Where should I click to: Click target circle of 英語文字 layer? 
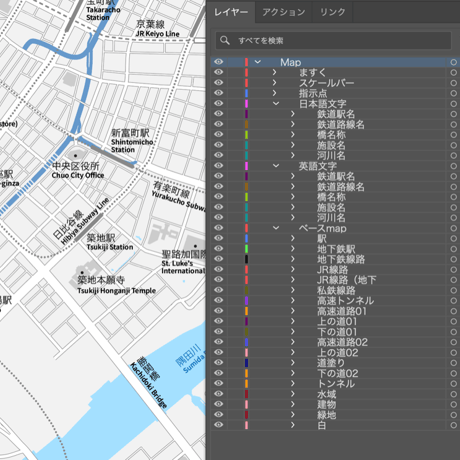(x=453, y=166)
